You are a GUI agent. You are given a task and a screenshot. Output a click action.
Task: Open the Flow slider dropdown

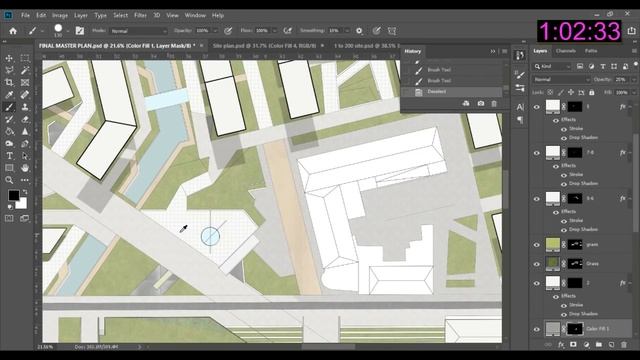click(x=274, y=31)
